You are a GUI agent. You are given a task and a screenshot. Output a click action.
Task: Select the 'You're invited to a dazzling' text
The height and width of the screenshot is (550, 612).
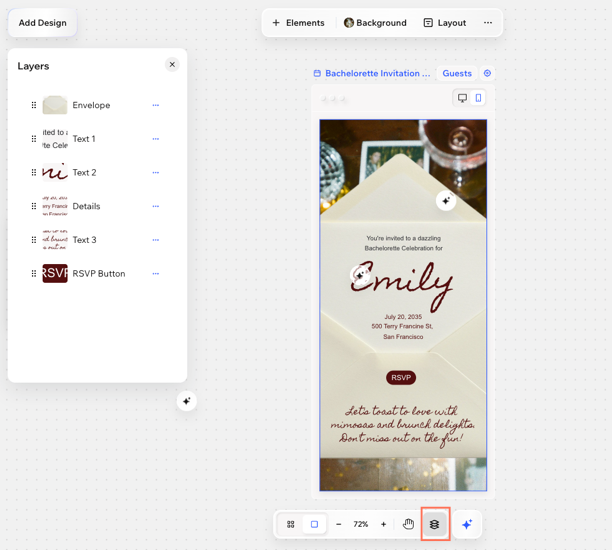click(x=404, y=238)
